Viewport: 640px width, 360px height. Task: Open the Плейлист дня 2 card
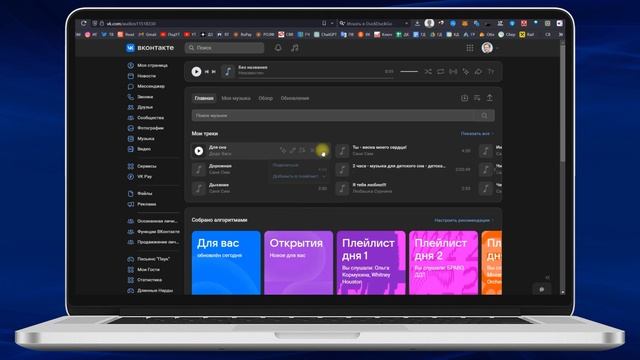coord(443,262)
